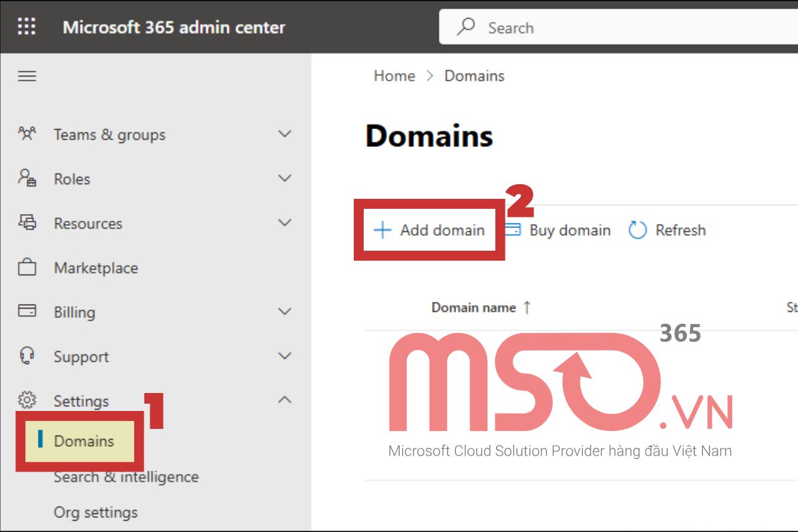Click the Settings gear icon
The height and width of the screenshot is (532, 798).
[x=27, y=400]
